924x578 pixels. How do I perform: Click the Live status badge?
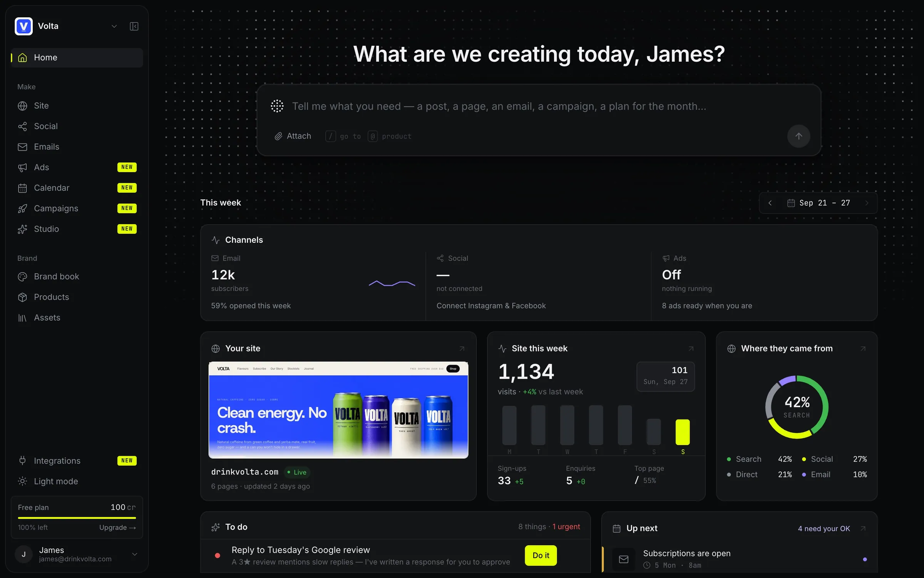tap(297, 472)
